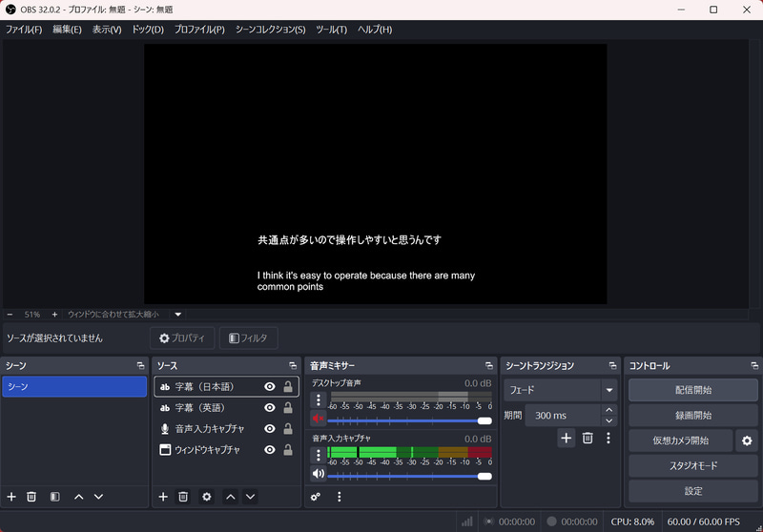The width and height of the screenshot is (763, 532).
Task: Select the シーン item in scenes list
Action: [x=74, y=386]
